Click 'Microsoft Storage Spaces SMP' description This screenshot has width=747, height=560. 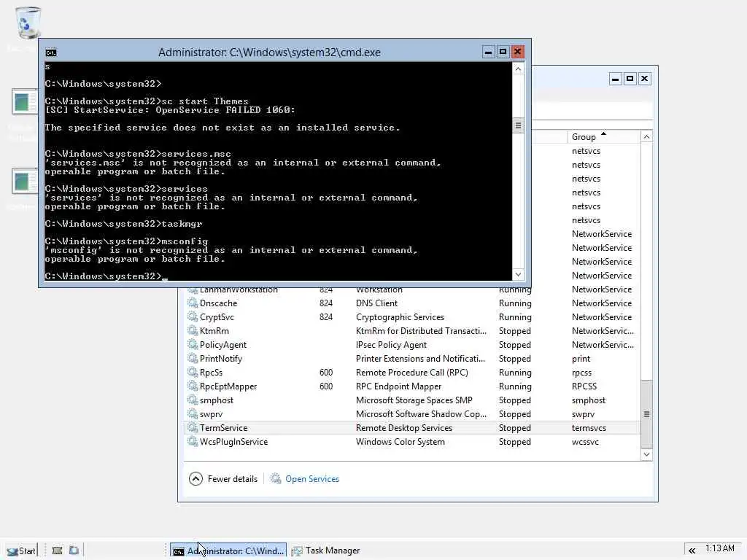414,400
